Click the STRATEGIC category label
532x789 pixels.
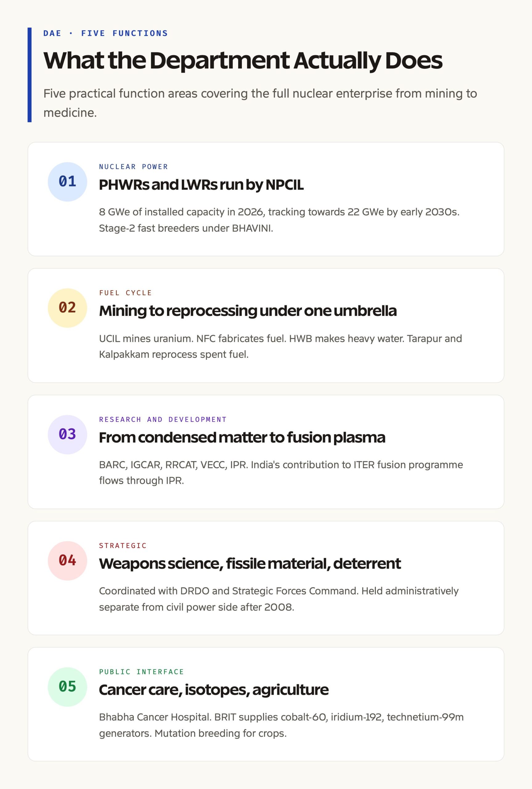(123, 546)
